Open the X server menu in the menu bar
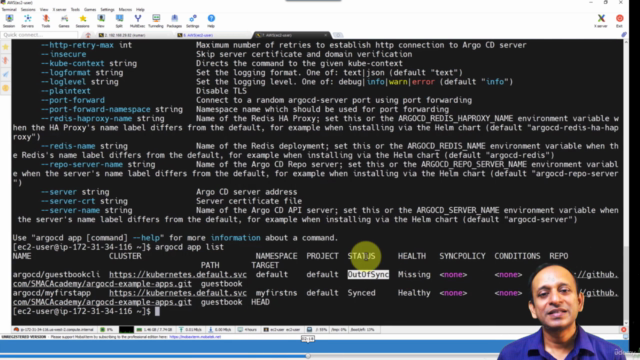This screenshot has height=360, width=640. pos(59,9)
